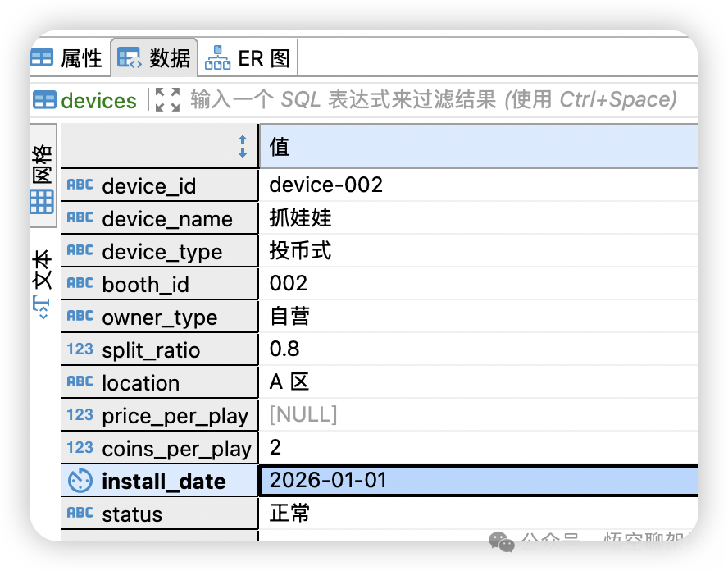Screen dimensions: 728x571
Task: Click the 投币式 value cell
Action: click(x=479, y=251)
